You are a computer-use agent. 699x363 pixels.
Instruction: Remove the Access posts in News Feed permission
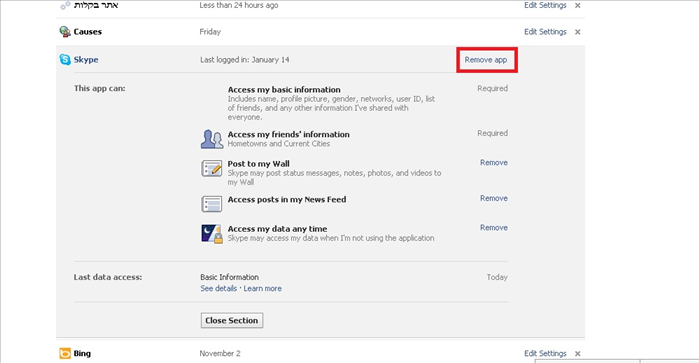click(494, 198)
